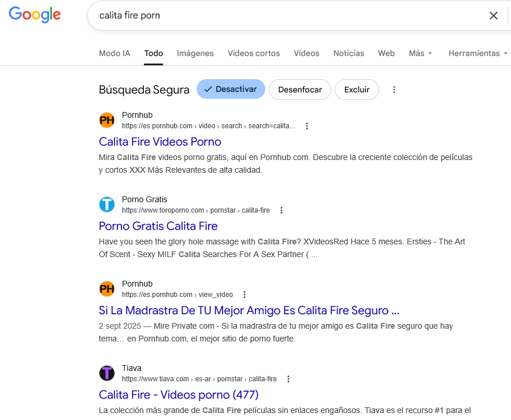
Task: Open the three-dot menu on Tiava result
Action: pyautogui.click(x=288, y=378)
